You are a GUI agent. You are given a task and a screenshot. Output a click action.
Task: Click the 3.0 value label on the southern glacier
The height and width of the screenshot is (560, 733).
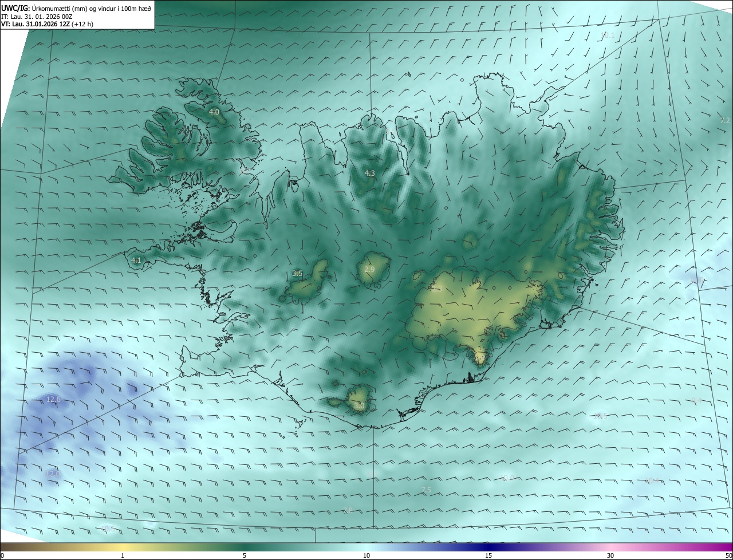point(359,405)
